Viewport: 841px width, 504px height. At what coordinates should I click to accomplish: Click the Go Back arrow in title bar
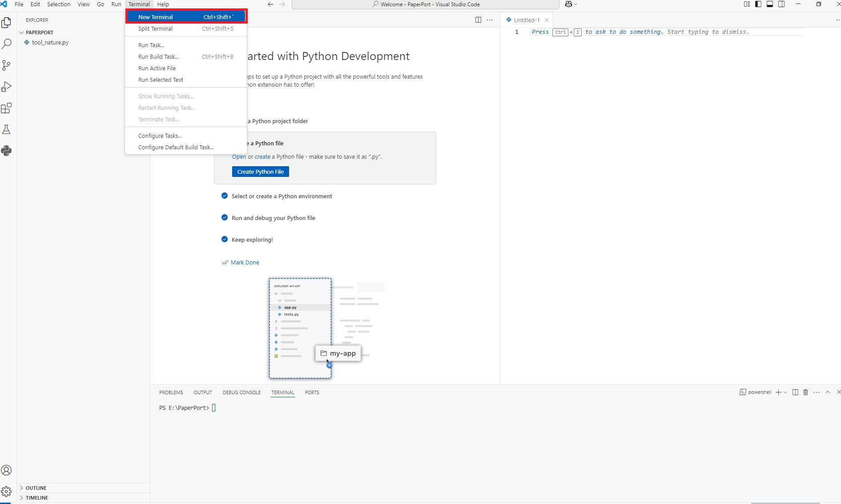click(x=270, y=4)
